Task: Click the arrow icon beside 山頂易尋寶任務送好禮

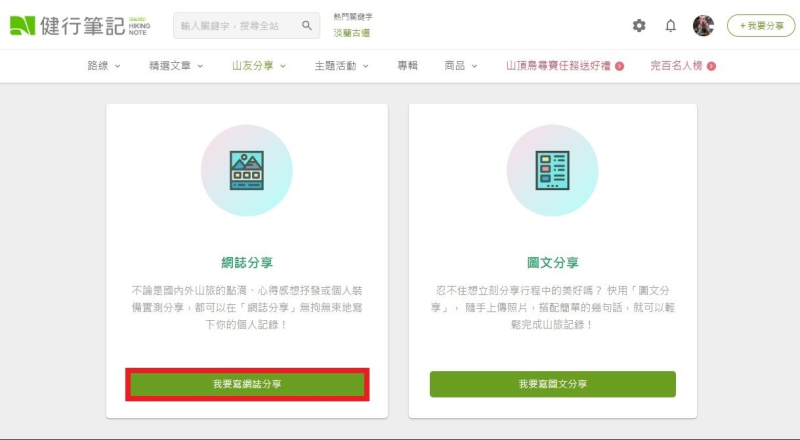Action: point(620,66)
